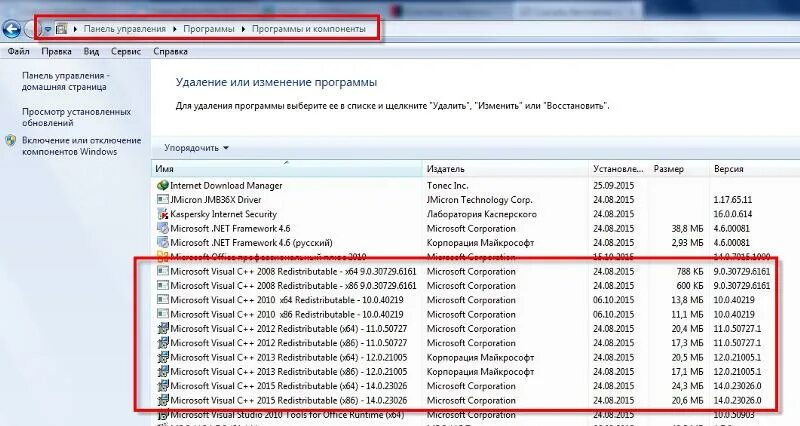
Task: Open the recent pages dropdown arrow
Action: tap(47, 30)
